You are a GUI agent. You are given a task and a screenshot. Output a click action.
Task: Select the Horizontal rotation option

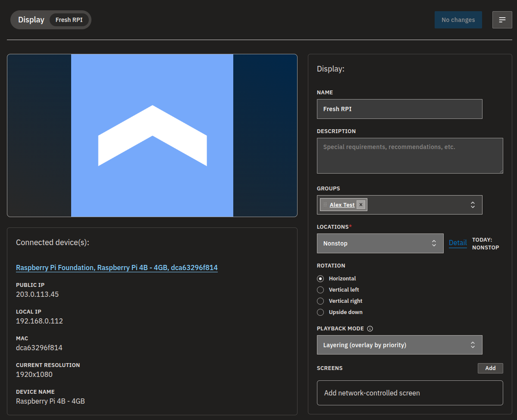(320, 279)
